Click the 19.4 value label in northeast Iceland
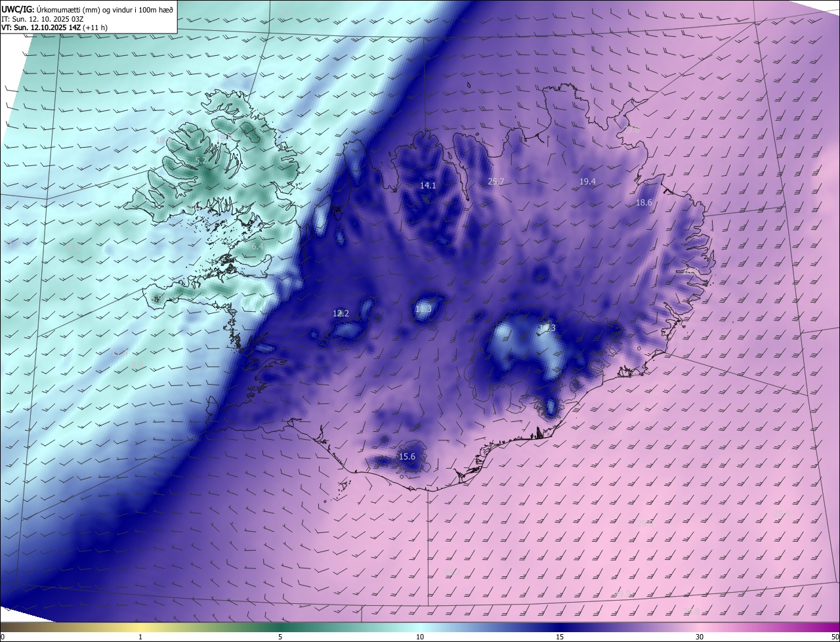Viewport: 840px width, 642px height. point(587,182)
